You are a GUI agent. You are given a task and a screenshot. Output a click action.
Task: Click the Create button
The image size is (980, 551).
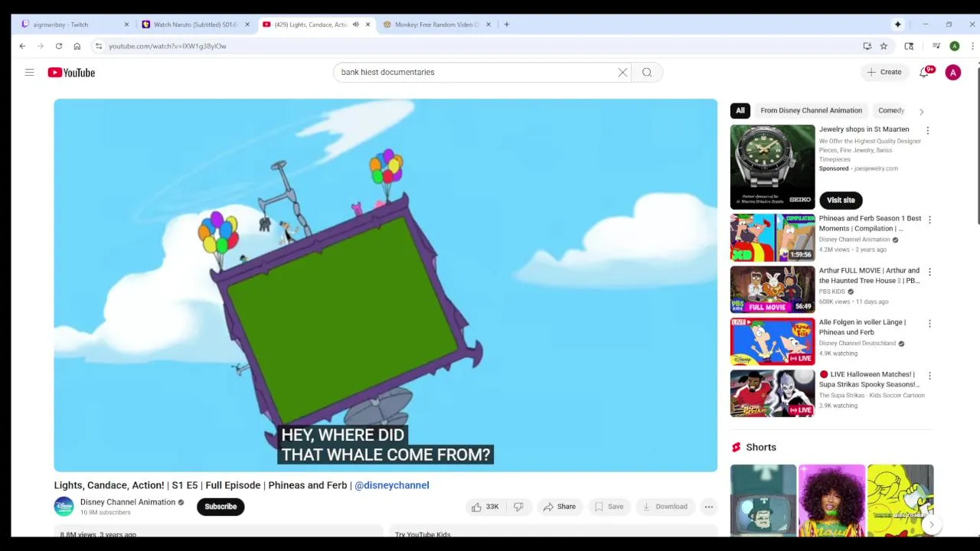(x=884, y=72)
